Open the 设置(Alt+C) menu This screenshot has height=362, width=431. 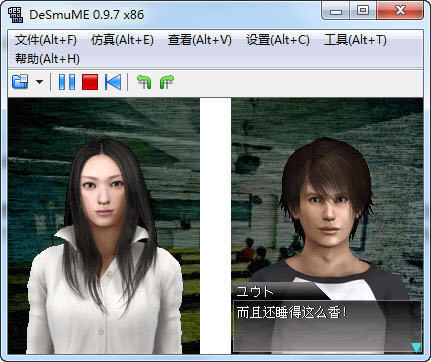click(x=278, y=40)
